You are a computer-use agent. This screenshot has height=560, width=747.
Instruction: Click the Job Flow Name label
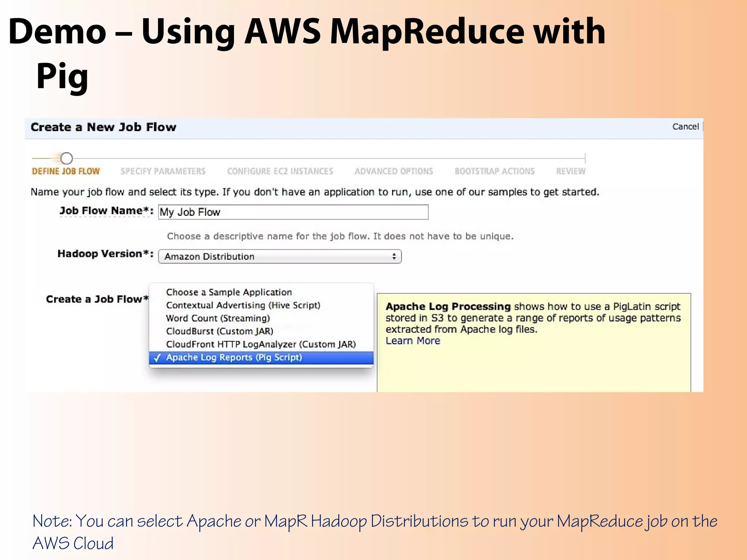106,211
